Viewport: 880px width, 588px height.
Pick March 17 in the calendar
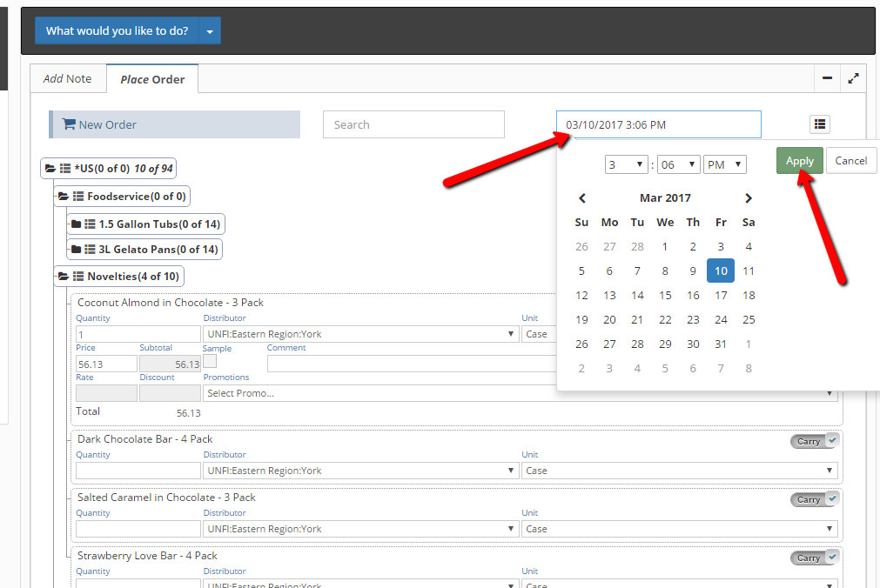(721, 296)
